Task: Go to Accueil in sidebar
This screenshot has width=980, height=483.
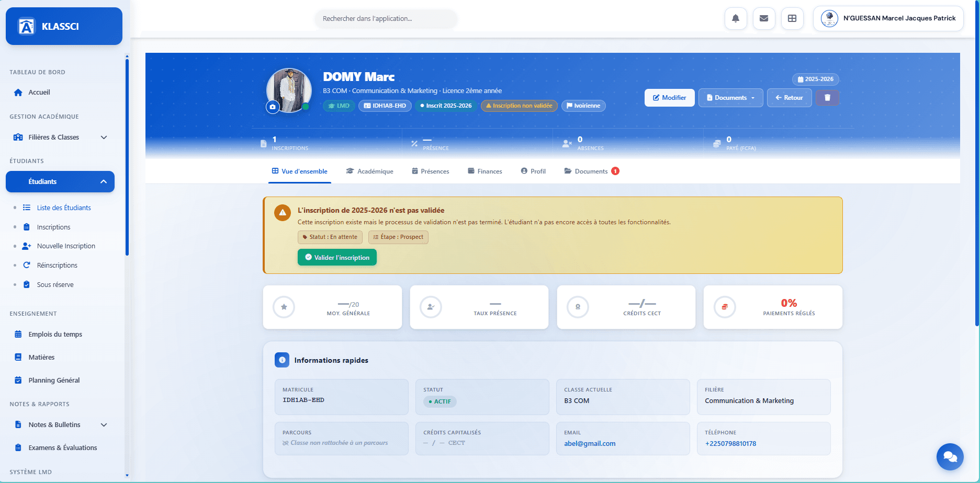Action: [39, 93]
